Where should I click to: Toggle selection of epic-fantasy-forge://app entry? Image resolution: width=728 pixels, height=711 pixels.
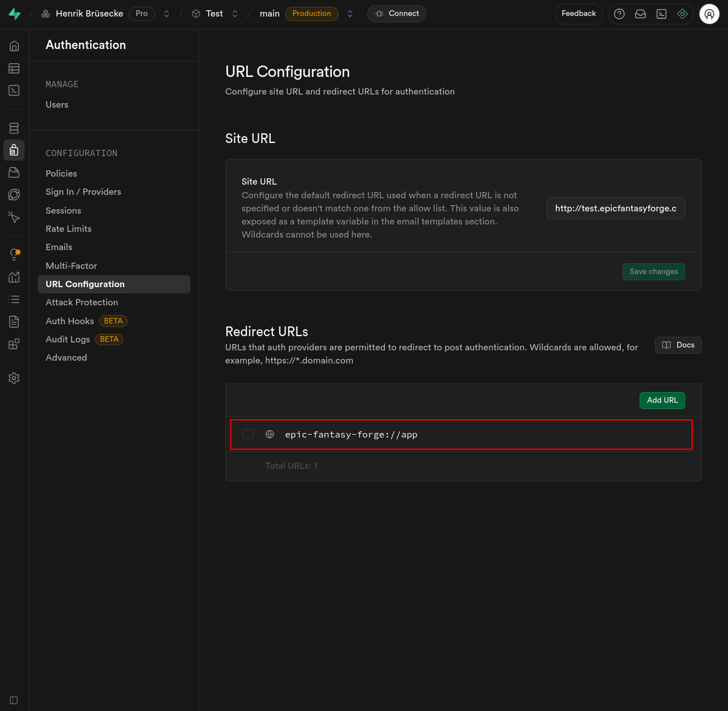pyautogui.click(x=248, y=434)
